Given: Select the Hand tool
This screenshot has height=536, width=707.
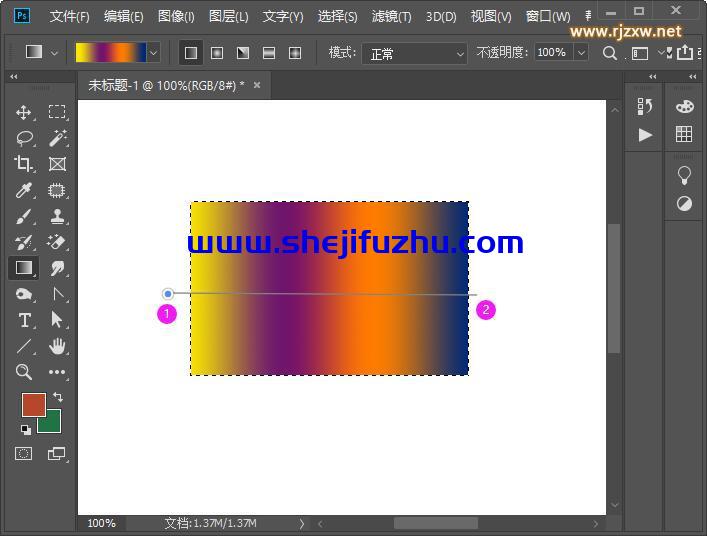Looking at the screenshot, I should [x=57, y=346].
